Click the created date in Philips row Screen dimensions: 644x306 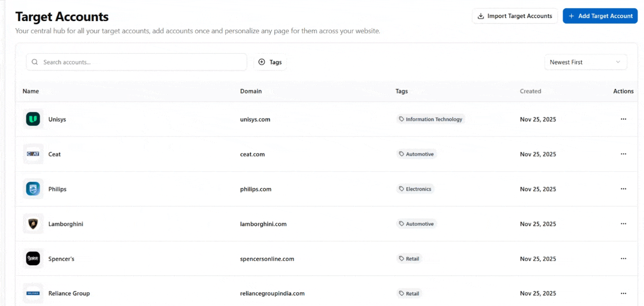[x=538, y=189]
